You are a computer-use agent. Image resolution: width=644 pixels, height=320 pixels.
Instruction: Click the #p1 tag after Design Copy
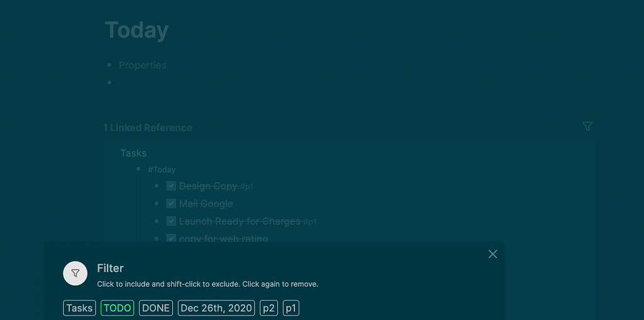pos(247,187)
